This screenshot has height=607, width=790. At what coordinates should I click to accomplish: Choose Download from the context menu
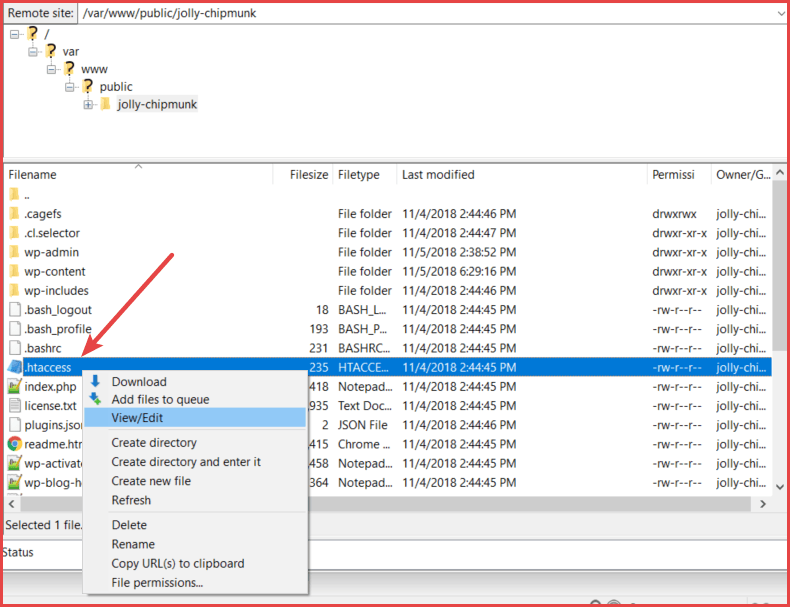click(x=195, y=382)
